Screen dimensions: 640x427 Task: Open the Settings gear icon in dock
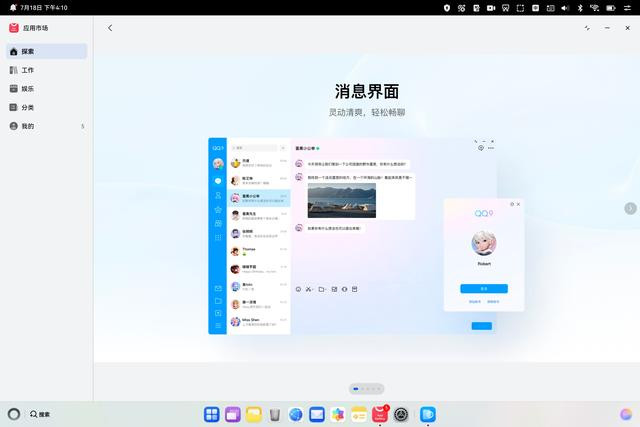[x=401, y=414]
